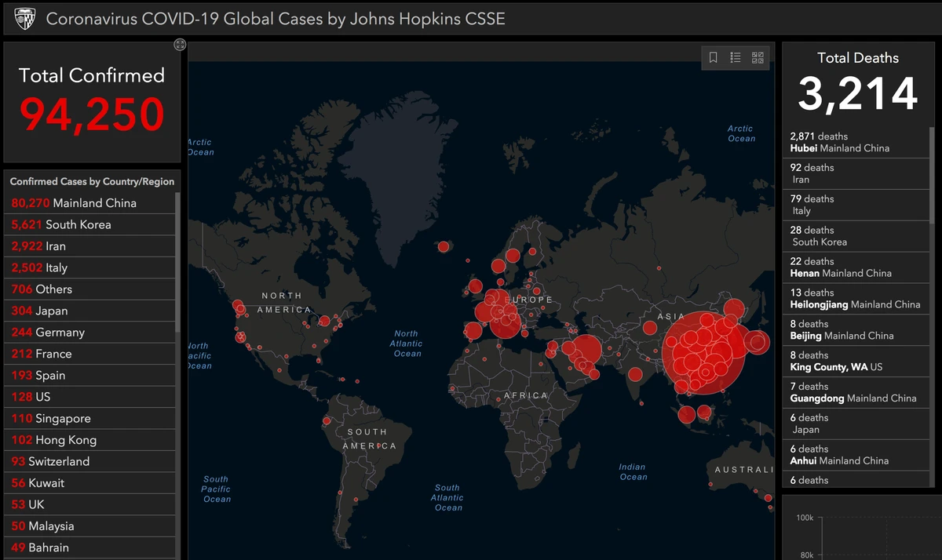This screenshot has height=560, width=942.
Task: Click the 8 deaths Beijing entry
Action: click(x=856, y=330)
